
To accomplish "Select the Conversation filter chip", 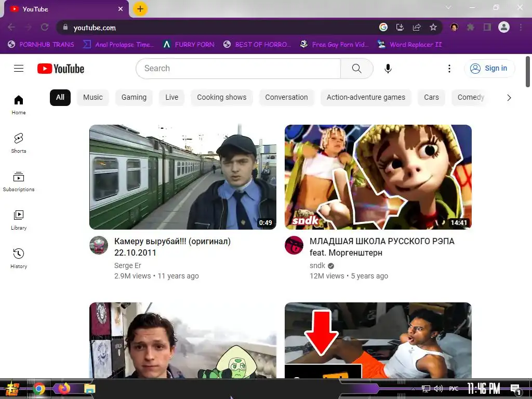I will (286, 97).
